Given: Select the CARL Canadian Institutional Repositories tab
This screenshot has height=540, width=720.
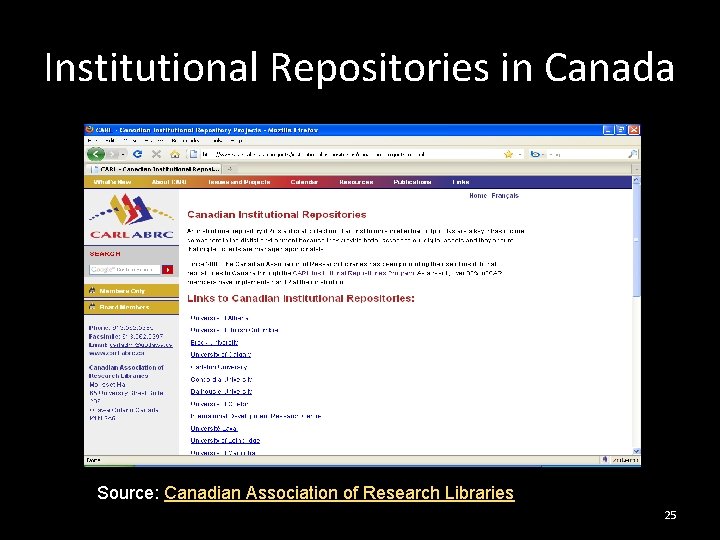Looking at the screenshot, I should point(155,169).
